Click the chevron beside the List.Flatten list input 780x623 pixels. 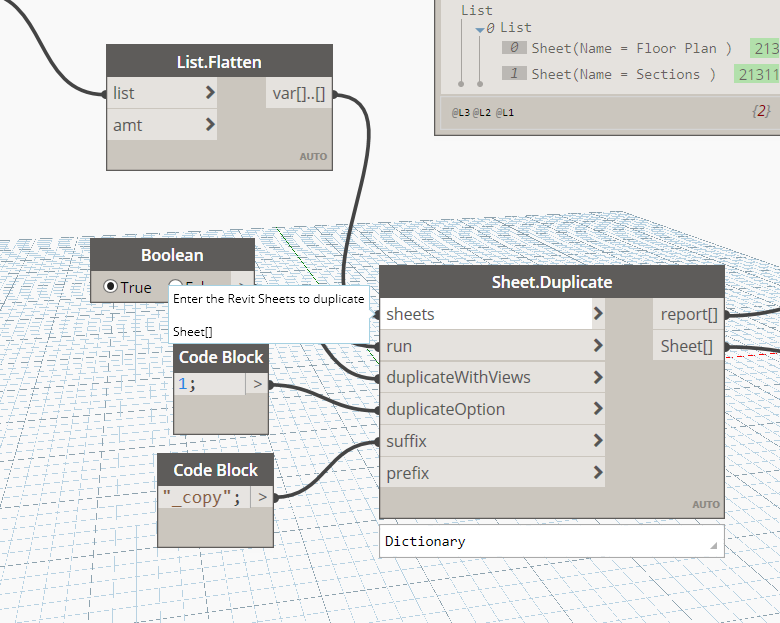tap(210, 93)
